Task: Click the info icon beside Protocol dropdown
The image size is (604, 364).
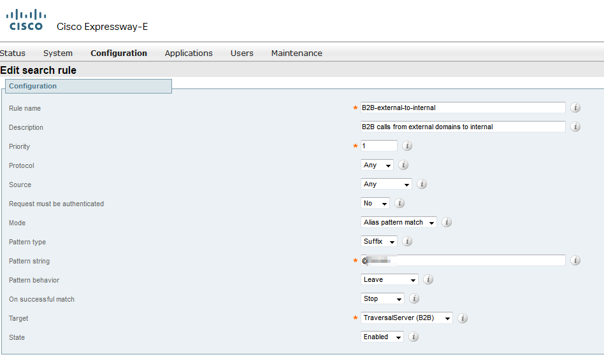Action: click(403, 165)
